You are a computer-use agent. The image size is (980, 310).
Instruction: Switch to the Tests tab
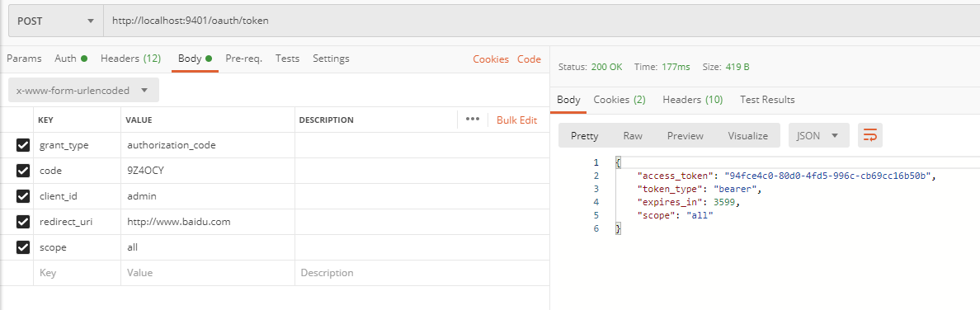click(x=288, y=59)
